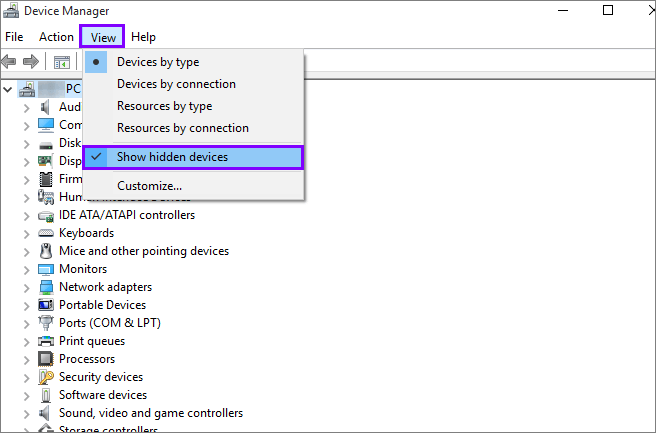Screen dimensions: 656x433
Task: Click the Processors chip icon
Action: pyautogui.click(x=46, y=359)
